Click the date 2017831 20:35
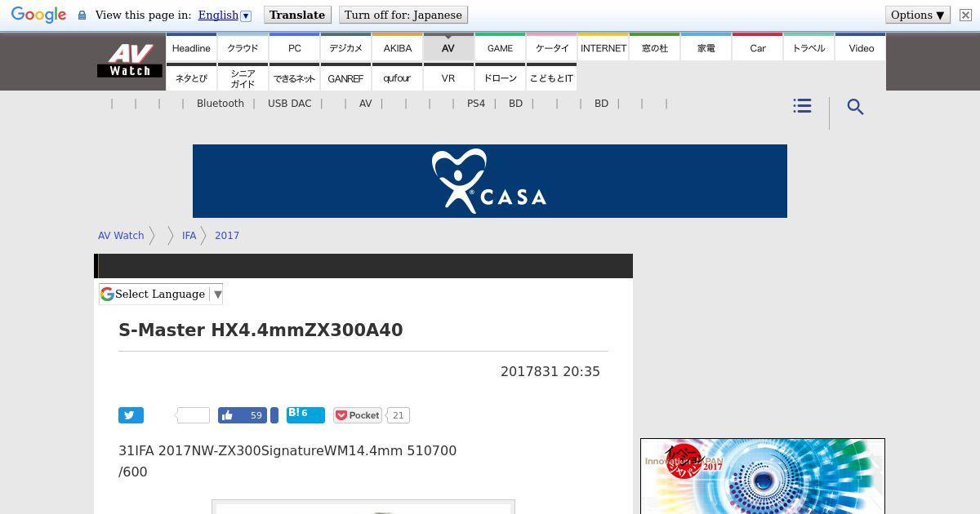The image size is (980, 514). [550, 371]
